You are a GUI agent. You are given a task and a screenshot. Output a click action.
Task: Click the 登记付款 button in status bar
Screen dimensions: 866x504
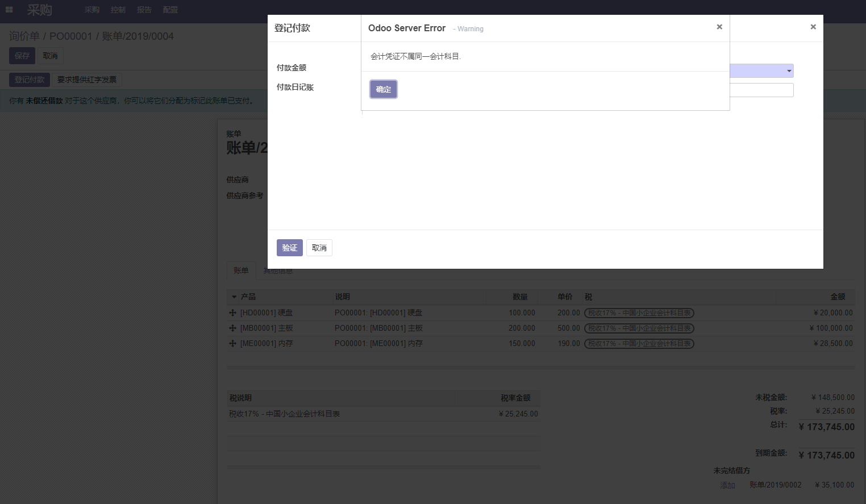[30, 80]
